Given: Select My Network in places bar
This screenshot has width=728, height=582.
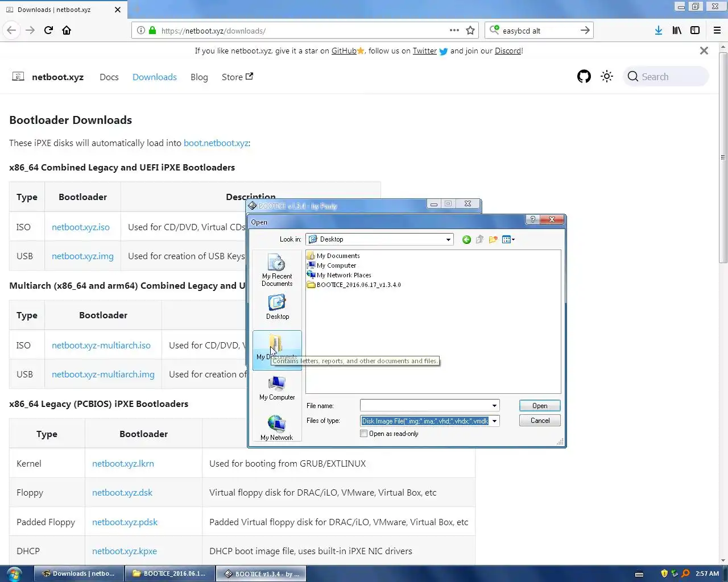Looking at the screenshot, I should click(x=277, y=427).
